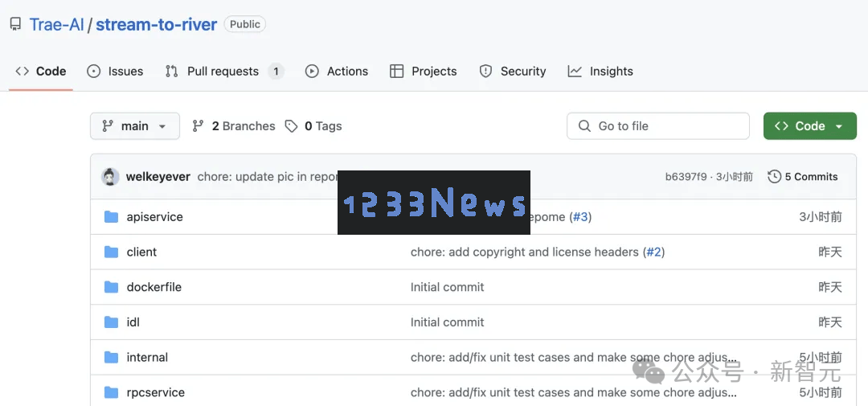Click the dockerfile folder icon
The width and height of the screenshot is (868, 406).
tap(111, 287)
